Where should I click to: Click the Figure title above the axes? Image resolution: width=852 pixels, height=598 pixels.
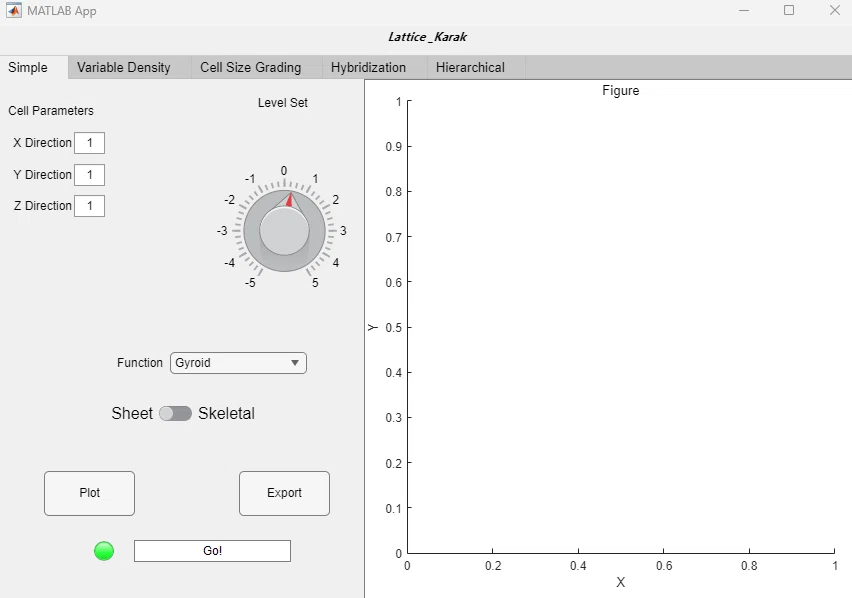pyautogui.click(x=621, y=91)
